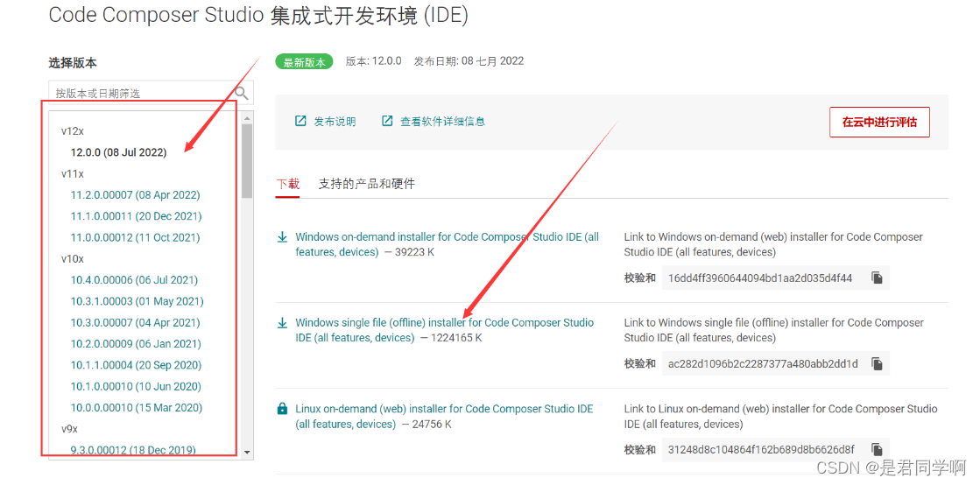Click the v11x group heading
Image resolution: width=980 pixels, height=485 pixels.
coord(73,173)
